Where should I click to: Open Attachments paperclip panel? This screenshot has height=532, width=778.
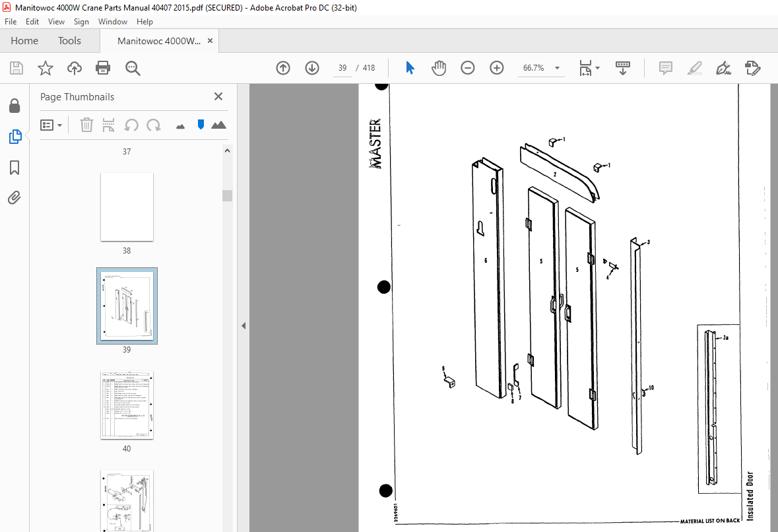pyautogui.click(x=15, y=198)
